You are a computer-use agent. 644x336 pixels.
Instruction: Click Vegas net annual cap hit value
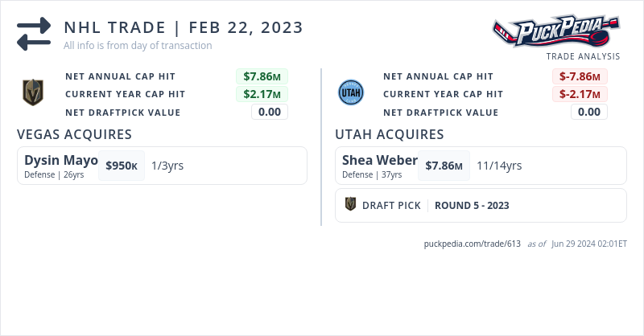tap(262, 76)
